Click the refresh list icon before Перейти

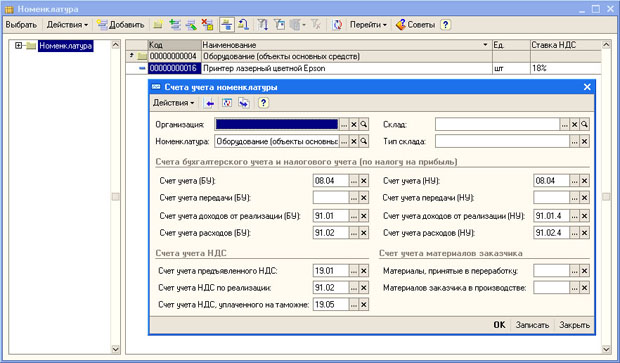click(337, 25)
